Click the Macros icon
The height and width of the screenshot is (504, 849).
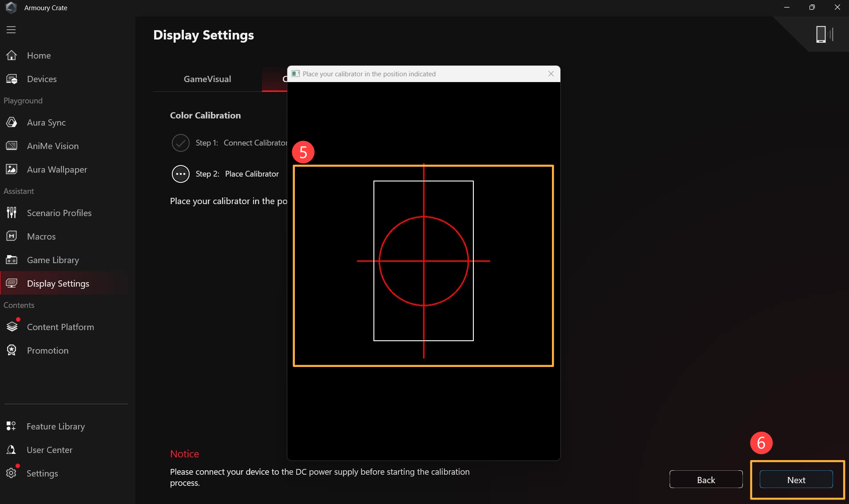click(x=12, y=236)
